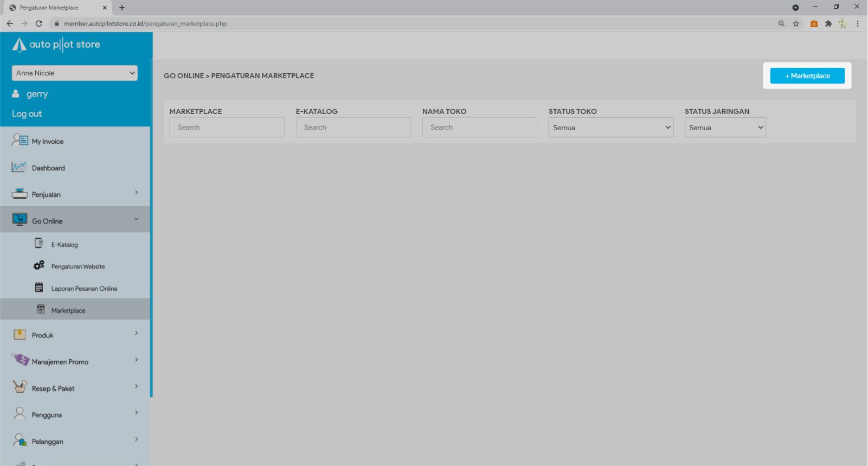Click the E-Katalog document icon

[x=39, y=244]
